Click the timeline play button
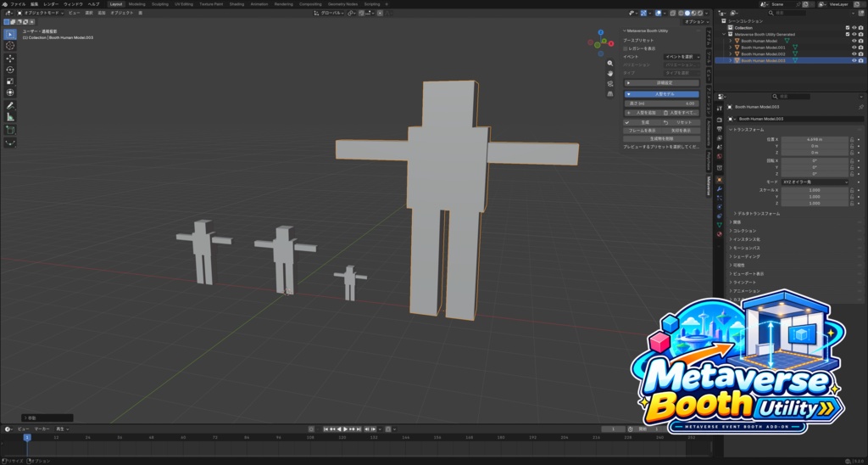 pos(346,429)
